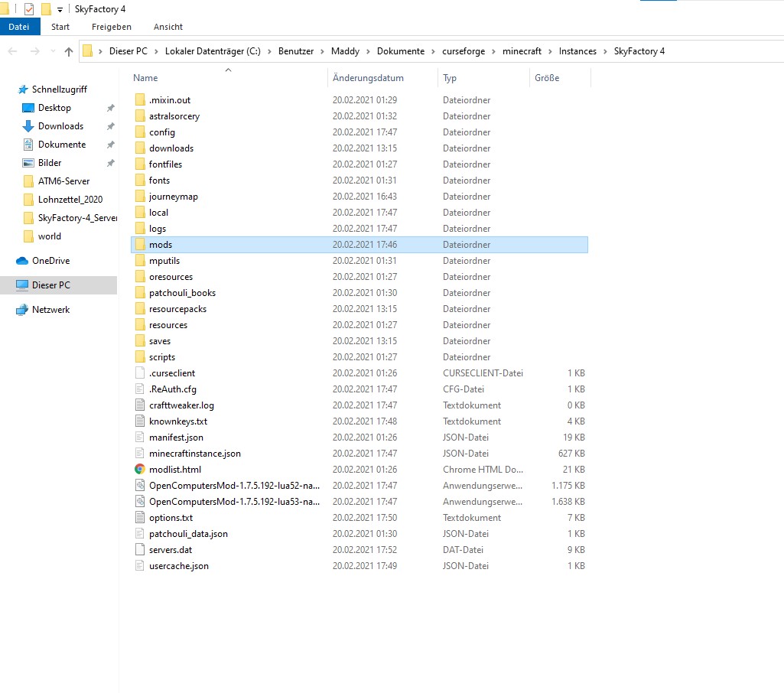
Task: Select the .ReAuth.cfg file name
Action: click(x=173, y=389)
